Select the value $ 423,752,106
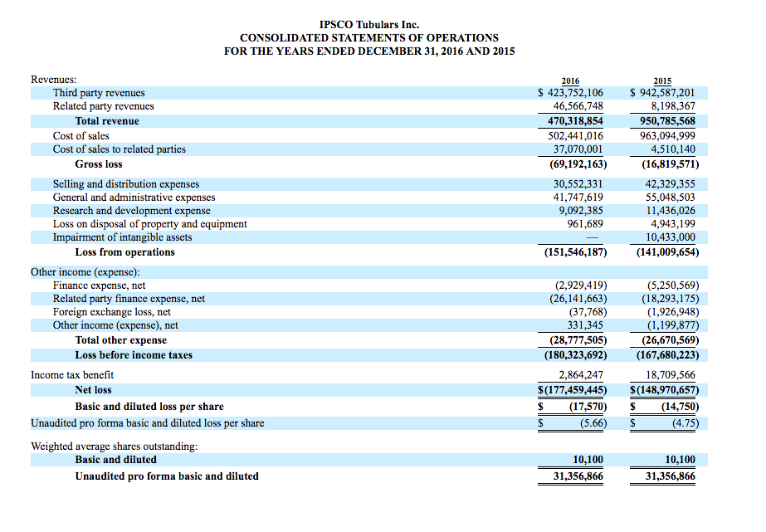This screenshot has width=766, height=532. pos(571,93)
